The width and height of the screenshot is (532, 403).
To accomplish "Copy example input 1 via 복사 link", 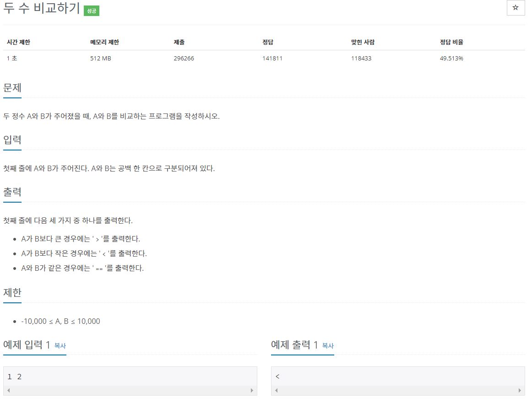I will coord(60,346).
